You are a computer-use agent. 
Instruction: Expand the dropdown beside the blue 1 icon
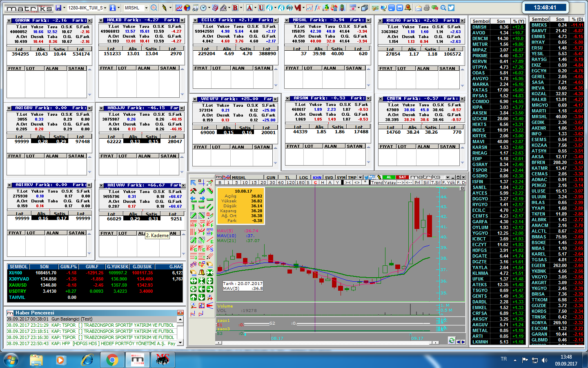pos(118,8)
